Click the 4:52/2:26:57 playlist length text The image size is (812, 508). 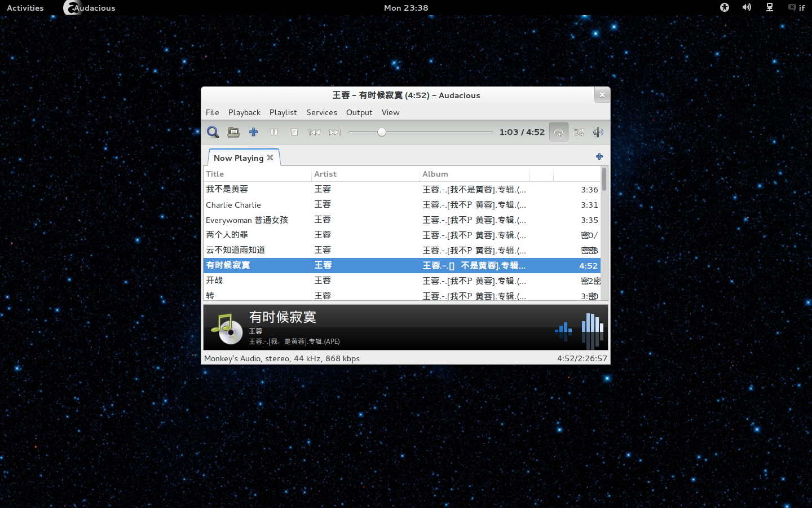tap(582, 358)
